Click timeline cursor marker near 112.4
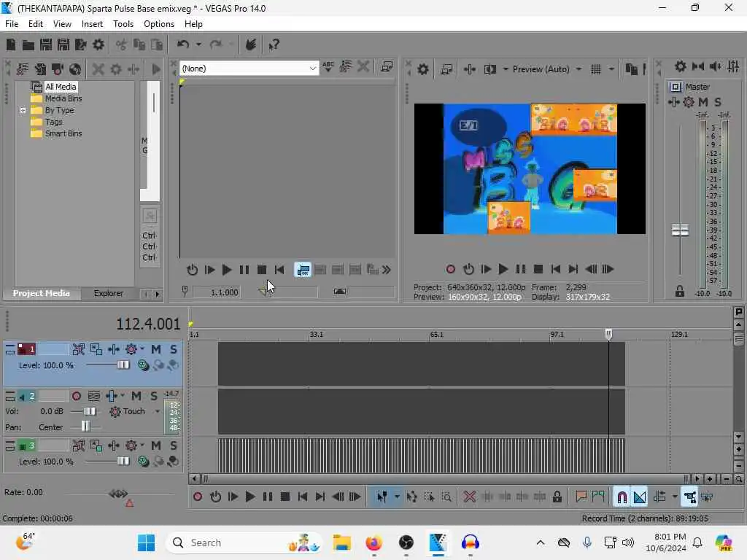Image resolution: width=747 pixels, height=560 pixels. coord(608,334)
